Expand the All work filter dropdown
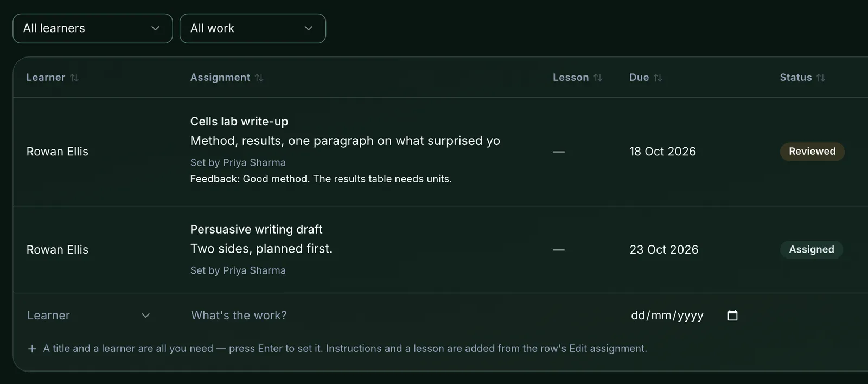Viewport: 868px width, 384px height. (x=253, y=28)
